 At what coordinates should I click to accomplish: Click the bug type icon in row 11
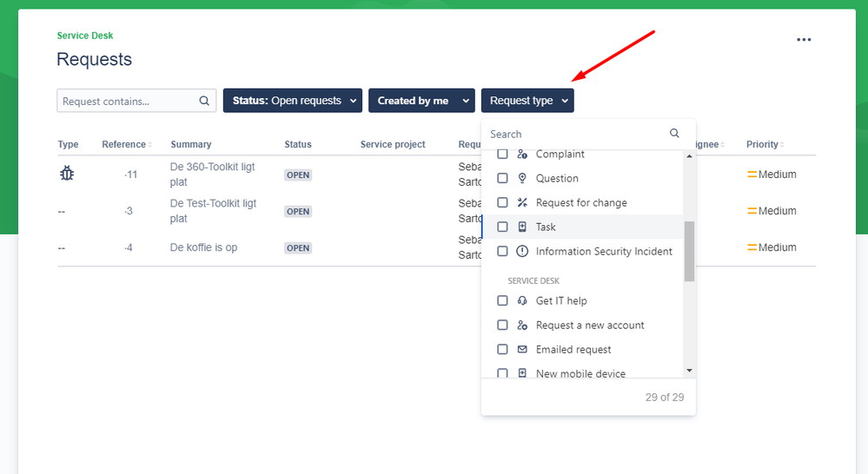tap(67, 174)
